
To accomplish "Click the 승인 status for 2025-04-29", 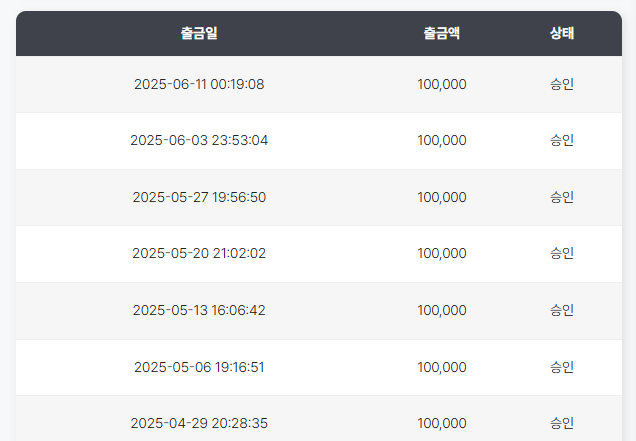I will click(x=562, y=423).
